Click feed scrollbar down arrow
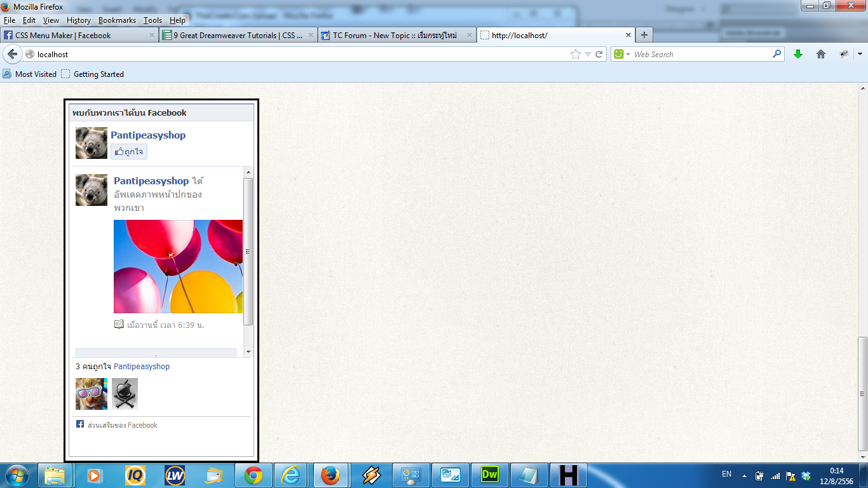This screenshot has height=488, width=868. click(x=248, y=352)
